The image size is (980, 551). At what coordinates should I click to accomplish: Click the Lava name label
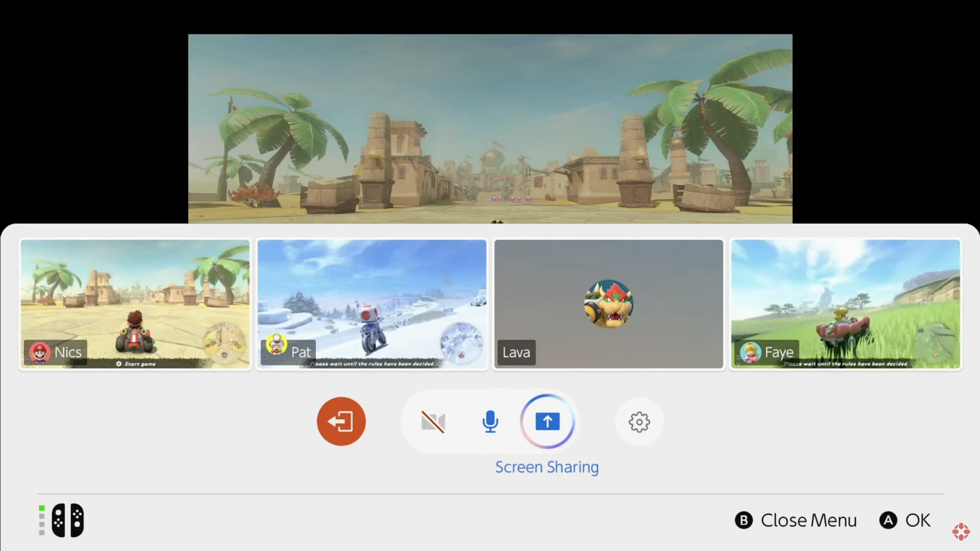516,352
